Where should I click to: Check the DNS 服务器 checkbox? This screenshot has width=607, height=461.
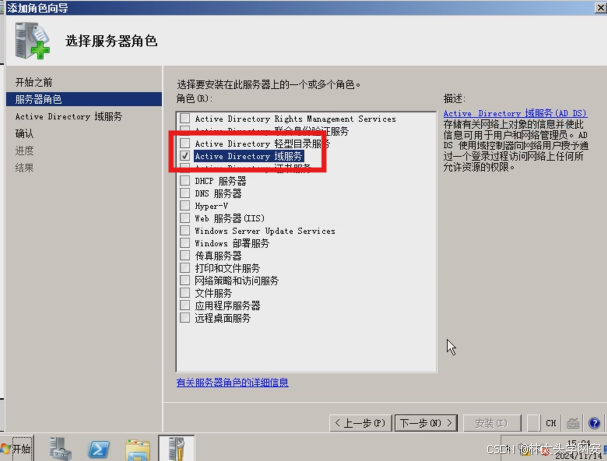tap(185, 193)
